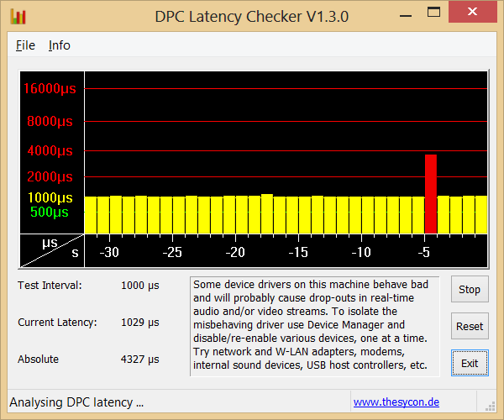This screenshot has height=420, width=504.
Task: Maximize the DPC Latency Checker window
Action: [x=433, y=13]
